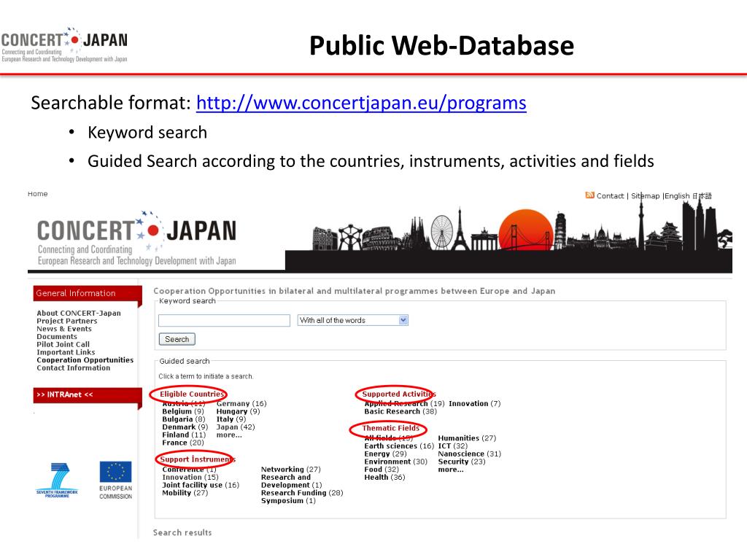
Task: Filter by country Denmark (9)
Action: tap(185, 427)
